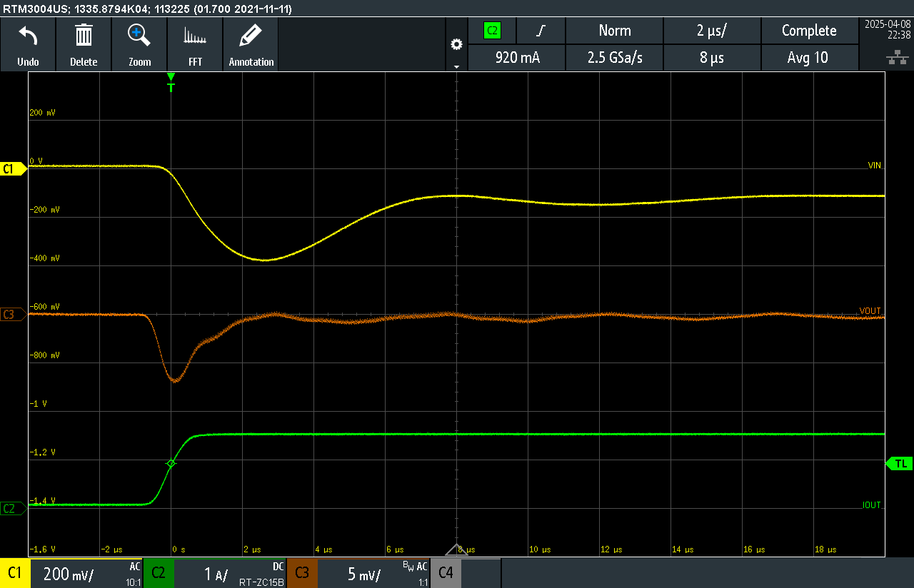The image size is (914, 588).
Task: Select the green TL trigger level marker
Action: pos(899,464)
